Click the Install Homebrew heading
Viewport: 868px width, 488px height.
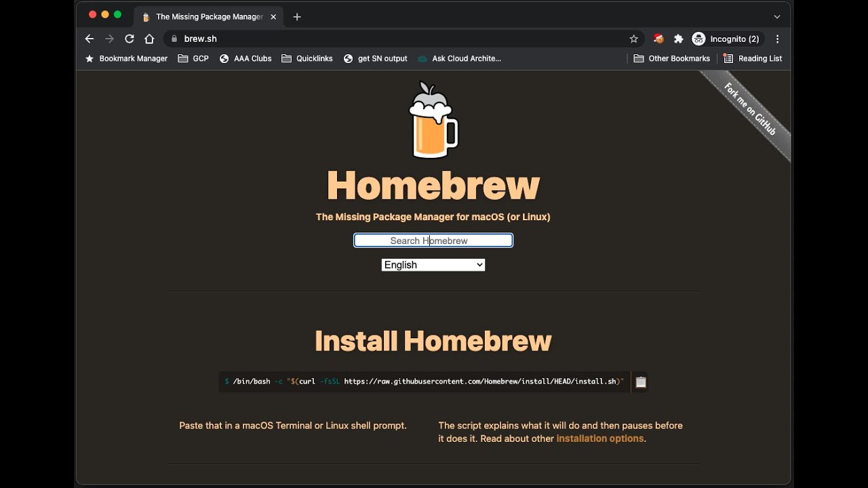433,341
